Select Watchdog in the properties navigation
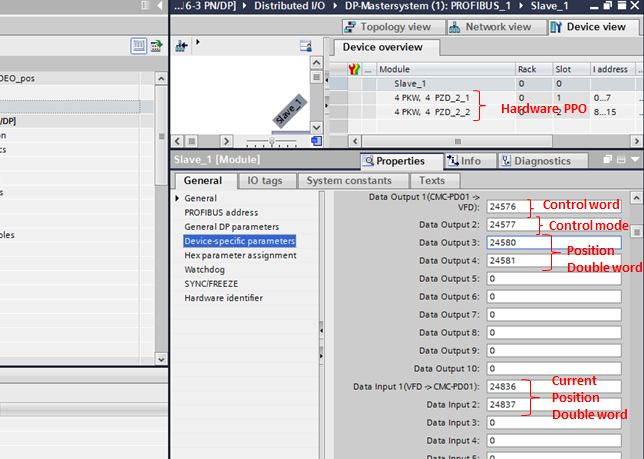 206,270
